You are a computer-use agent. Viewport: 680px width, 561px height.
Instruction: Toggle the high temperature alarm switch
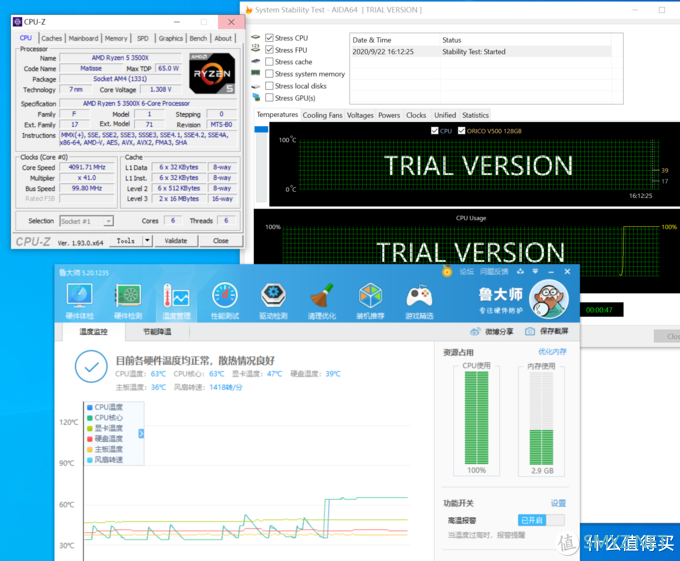pyautogui.click(x=541, y=520)
